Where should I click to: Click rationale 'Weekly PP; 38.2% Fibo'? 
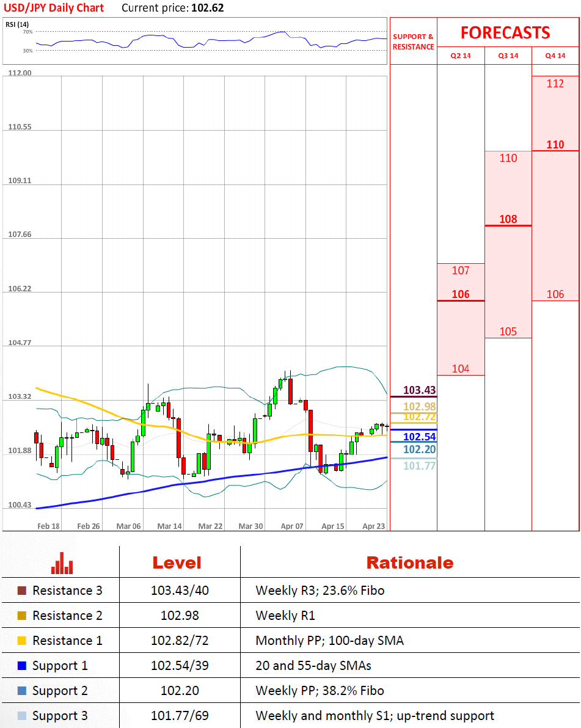pos(320,691)
